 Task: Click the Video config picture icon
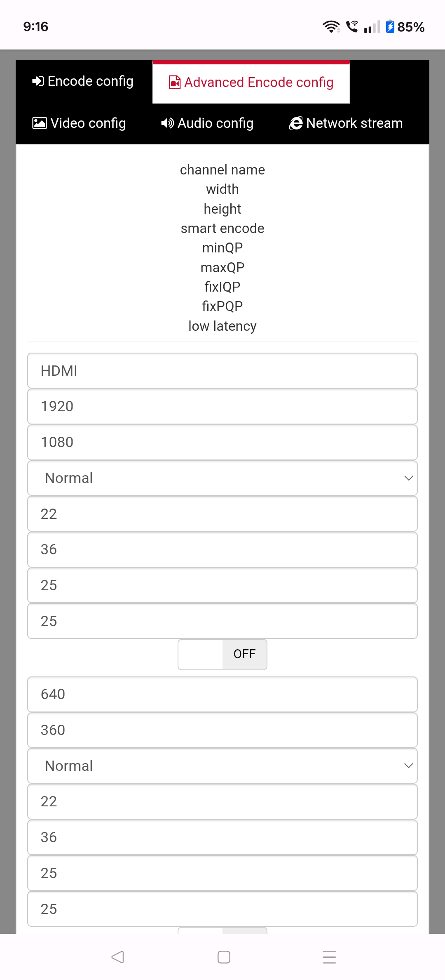(x=40, y=123)
